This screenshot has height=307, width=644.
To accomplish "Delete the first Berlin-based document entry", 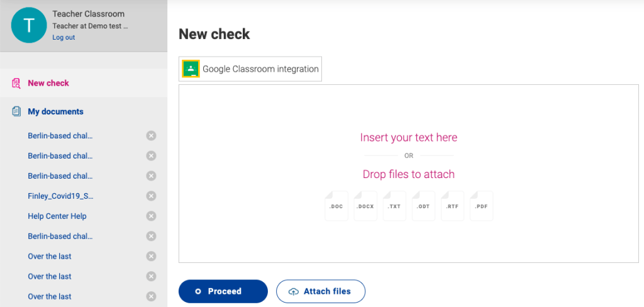I will [151, 136].
